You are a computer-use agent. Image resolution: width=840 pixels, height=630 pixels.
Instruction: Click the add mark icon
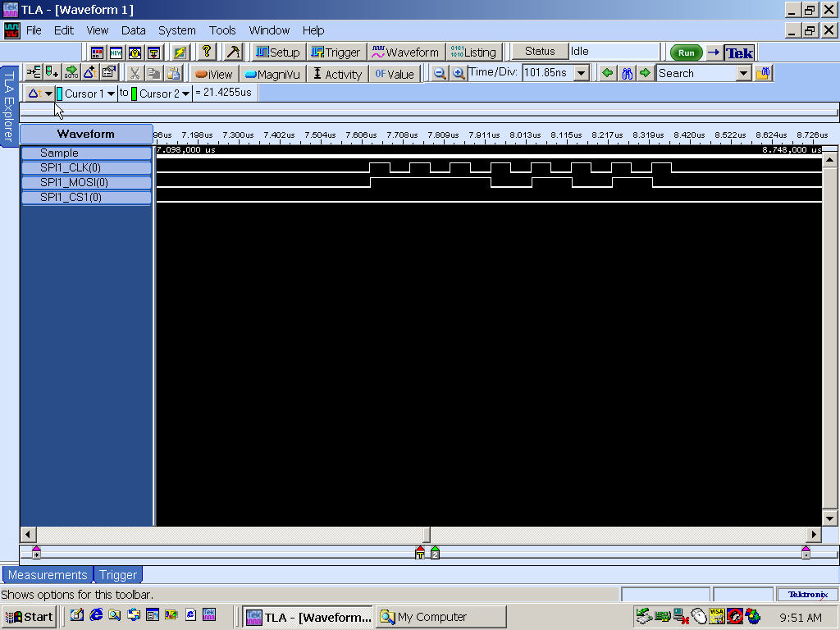52,72
